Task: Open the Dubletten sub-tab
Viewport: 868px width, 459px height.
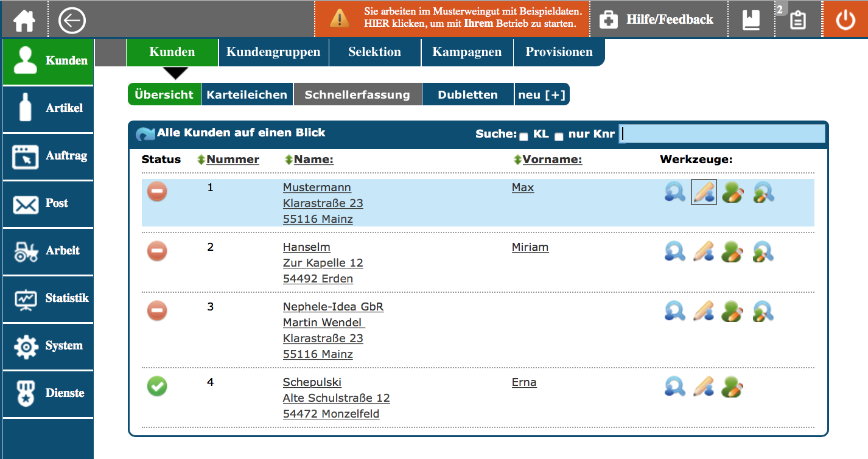Action: click(x=467, y=95)
